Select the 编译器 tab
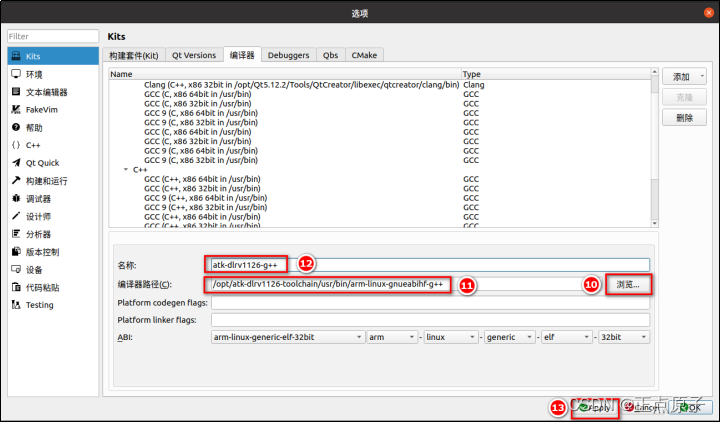This screenshot has width=721, height=423. point(242,55)
